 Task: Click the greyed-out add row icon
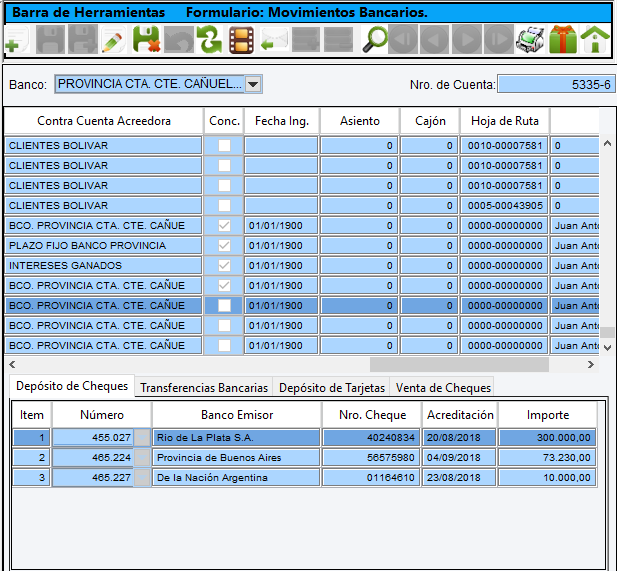(306, 40)
